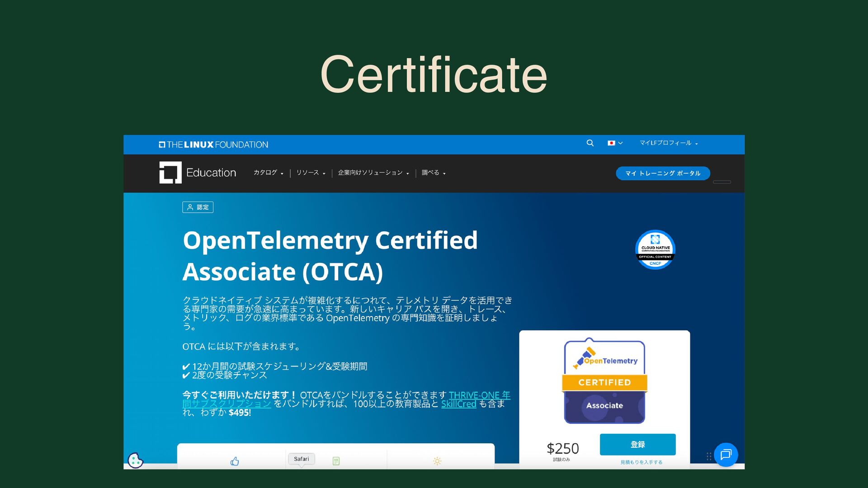Click the 登録 enroll button
The height and width of the screenshot is (488, 868).
(637, 445)
